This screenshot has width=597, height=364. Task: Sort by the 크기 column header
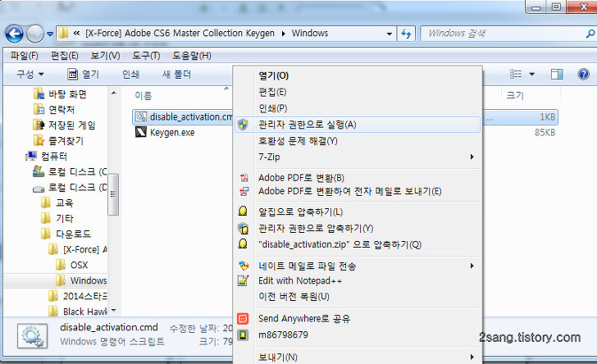[515, 95]
